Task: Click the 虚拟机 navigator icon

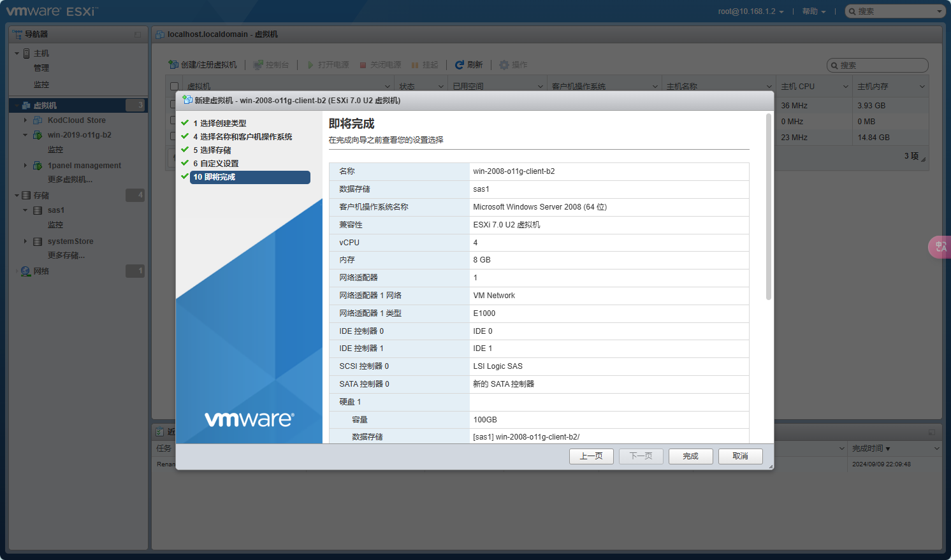Action: 26,105
